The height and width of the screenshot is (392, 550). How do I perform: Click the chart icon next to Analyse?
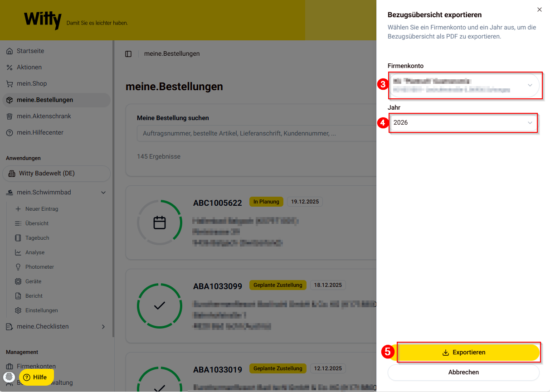click(18, 252)
